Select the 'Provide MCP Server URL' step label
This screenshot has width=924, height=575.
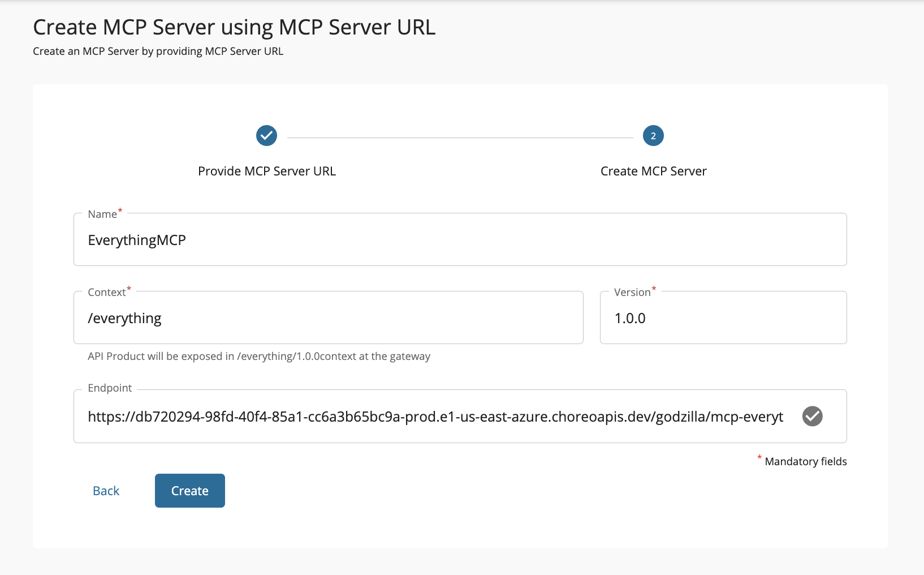coord(267,171)
